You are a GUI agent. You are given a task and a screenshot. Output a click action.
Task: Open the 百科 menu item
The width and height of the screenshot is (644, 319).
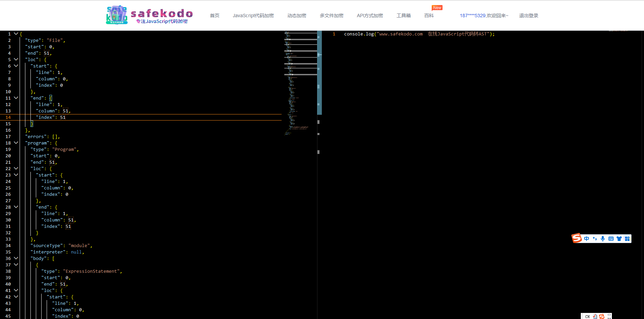tap(429, 16)
